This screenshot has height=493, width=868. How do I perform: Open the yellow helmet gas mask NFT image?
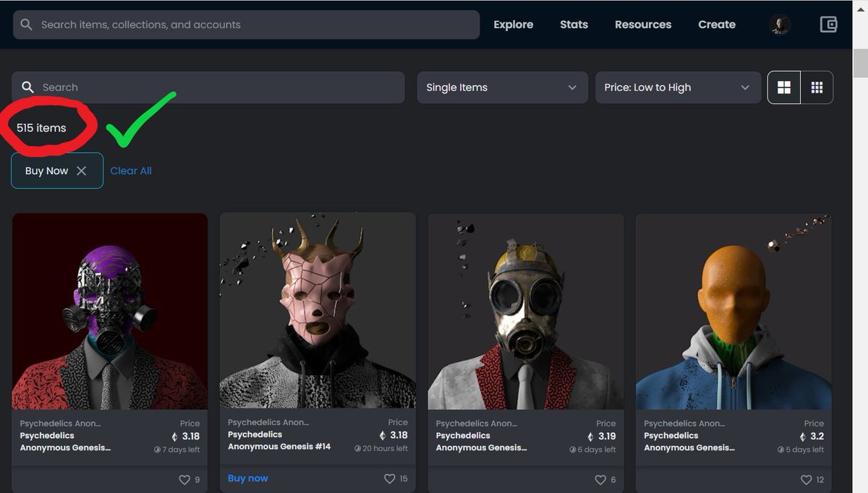526,312
